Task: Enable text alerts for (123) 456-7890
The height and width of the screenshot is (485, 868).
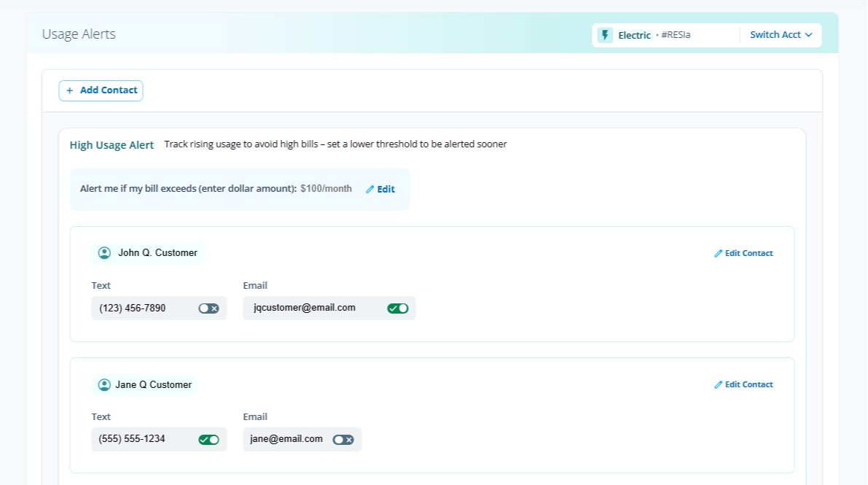Action: (x=208, y=309)
